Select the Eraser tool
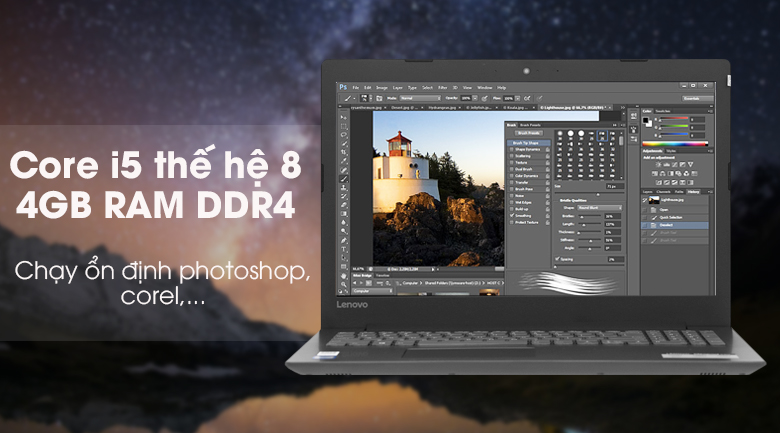 click(x=343, y=205)
